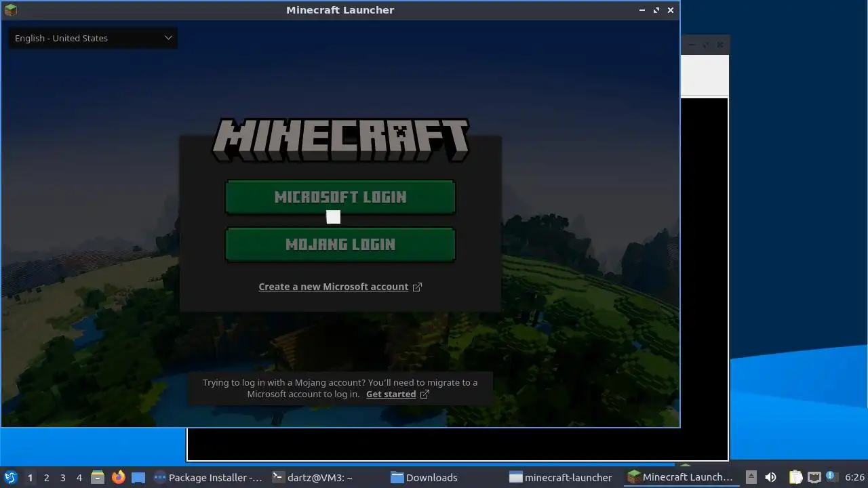Close the Minecraft Launcher window

pos(671,10)
